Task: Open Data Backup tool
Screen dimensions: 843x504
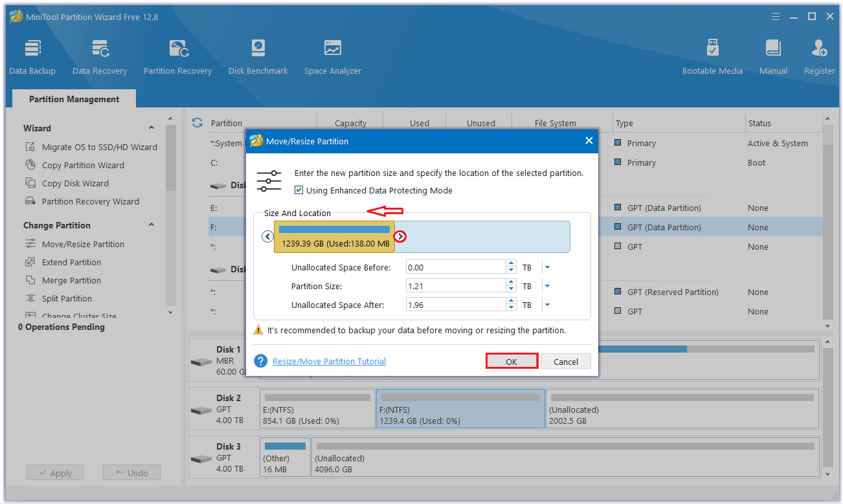Action: pyautogui.click(x=32, y=57)
